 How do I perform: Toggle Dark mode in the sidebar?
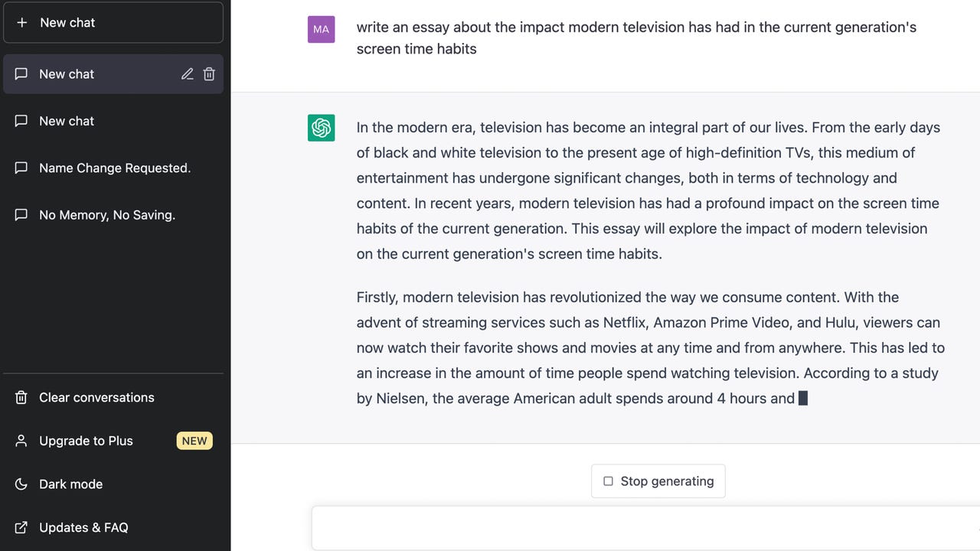coord(113,484)
